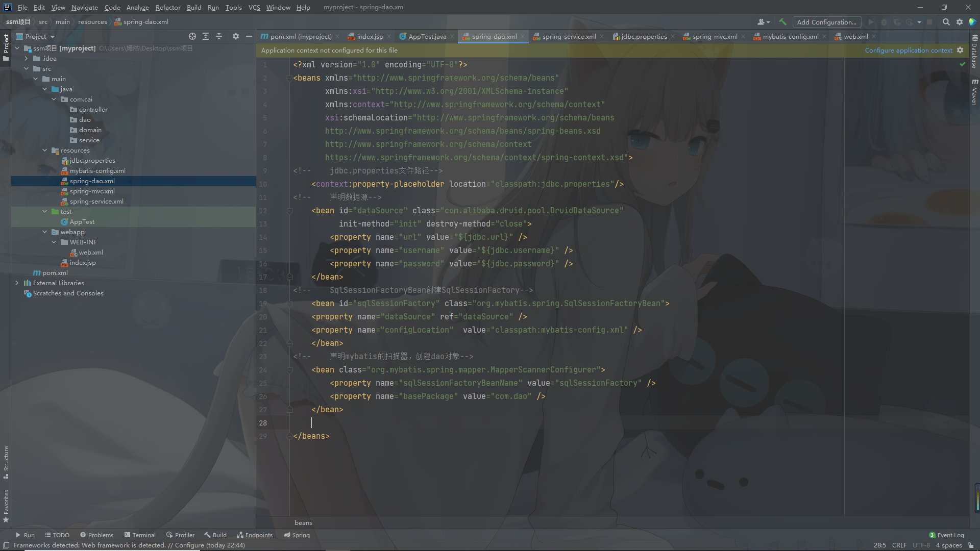Open IDE Settings via gear icon in toolbar
Screen dimensions: 980x551
pos(960,22)
